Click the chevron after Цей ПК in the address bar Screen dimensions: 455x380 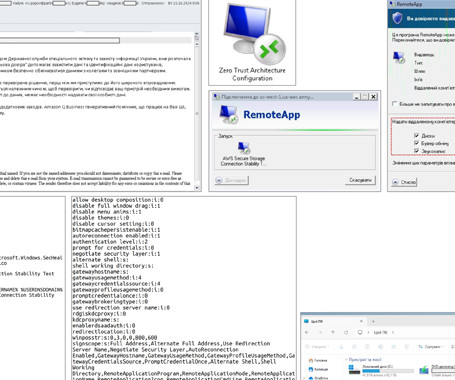point(393,332)
